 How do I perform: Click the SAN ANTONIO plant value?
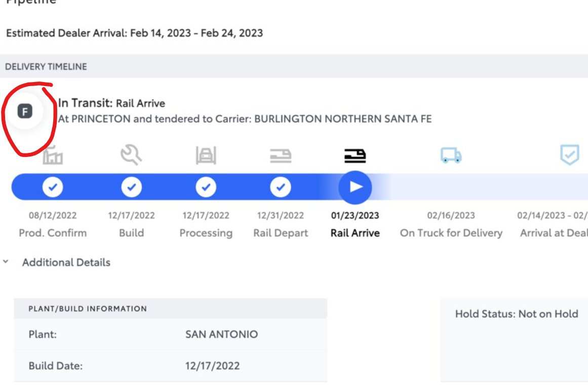click(222, 334)
